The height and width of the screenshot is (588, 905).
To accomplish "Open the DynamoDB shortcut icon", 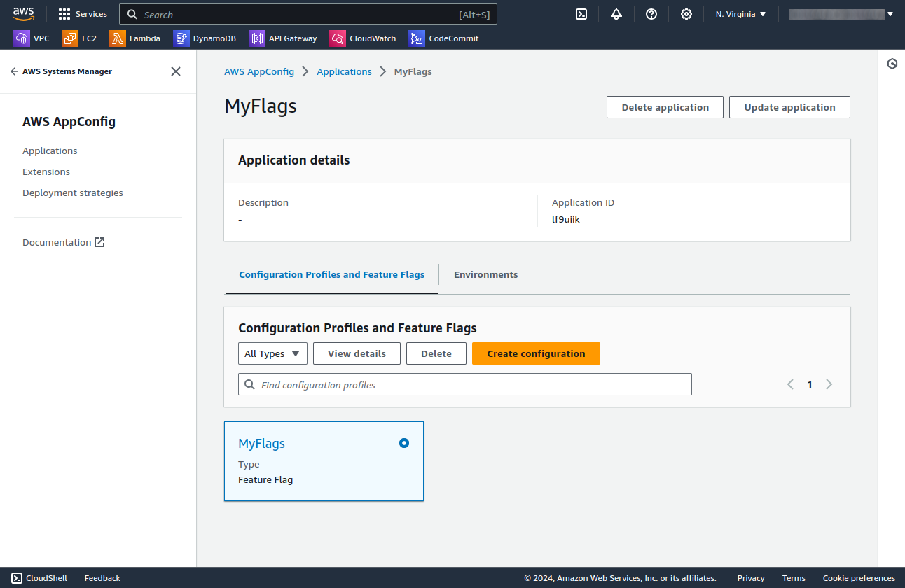I will [x=181, y=38].
